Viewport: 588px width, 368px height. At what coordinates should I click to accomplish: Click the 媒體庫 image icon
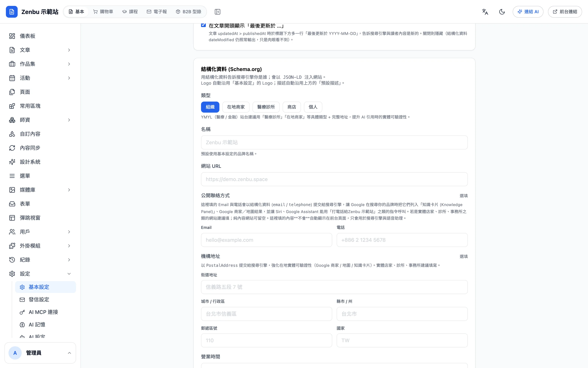click(x=12, y=190)
